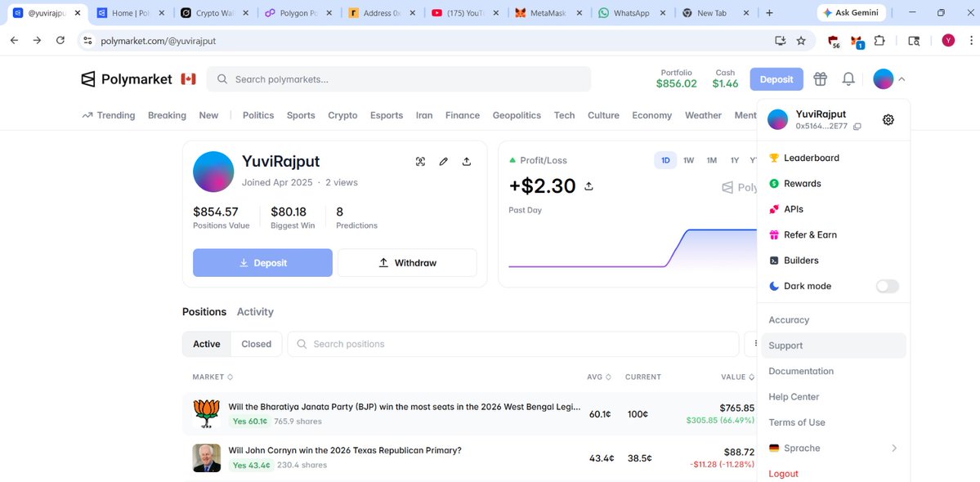The height and width of the screenshot is (482, 980).
Task: Open the browser extensions puzzle icon
Action: point(879,41)
